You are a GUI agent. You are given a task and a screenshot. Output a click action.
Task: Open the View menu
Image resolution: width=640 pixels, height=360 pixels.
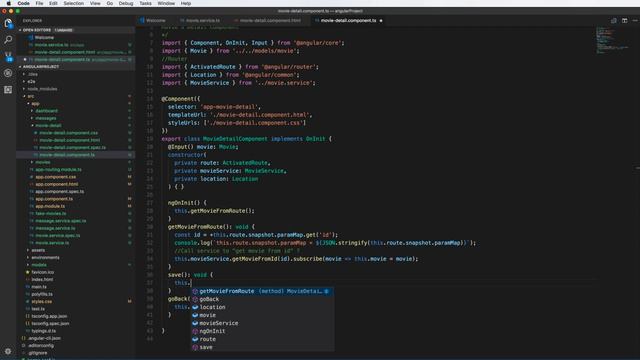coord(95,3)
